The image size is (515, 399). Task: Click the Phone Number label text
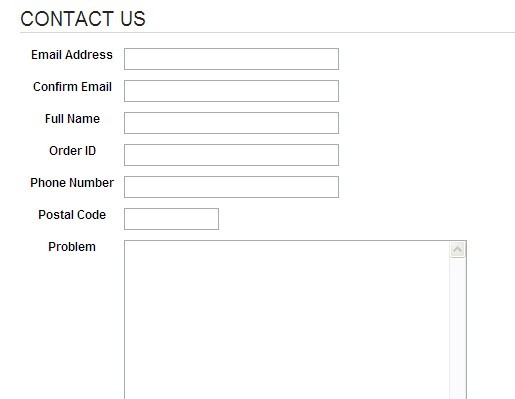72,183
